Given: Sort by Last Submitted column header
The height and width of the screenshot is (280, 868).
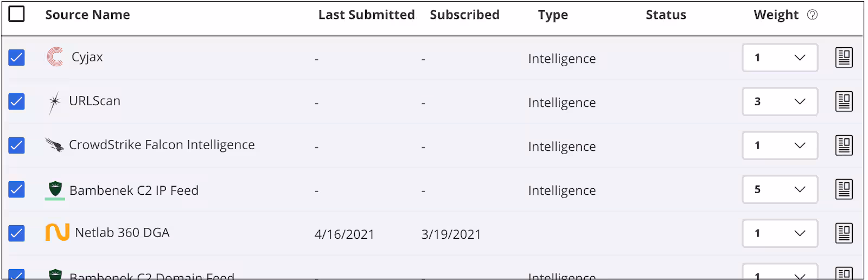Looking at the screenshot, I should [366, 15].
